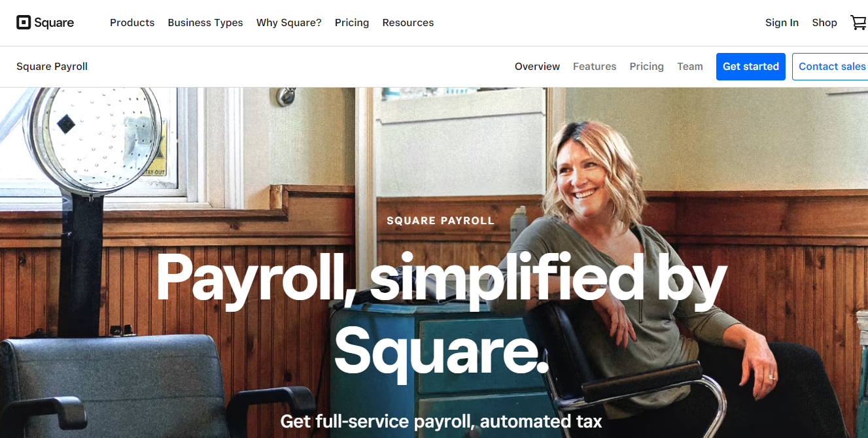Click the Square Payroll sub-navigation title
868x438 pixels.
click(52, 67)
